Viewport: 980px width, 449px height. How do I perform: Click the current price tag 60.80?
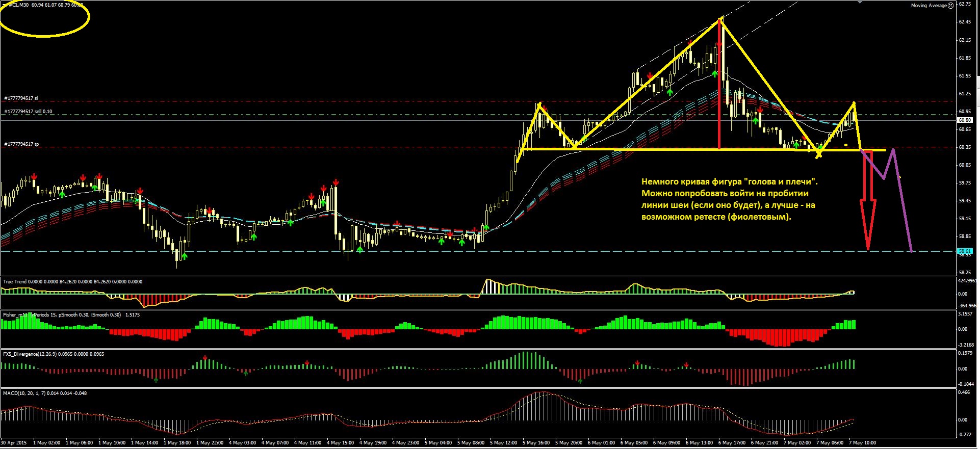(965, 120)
